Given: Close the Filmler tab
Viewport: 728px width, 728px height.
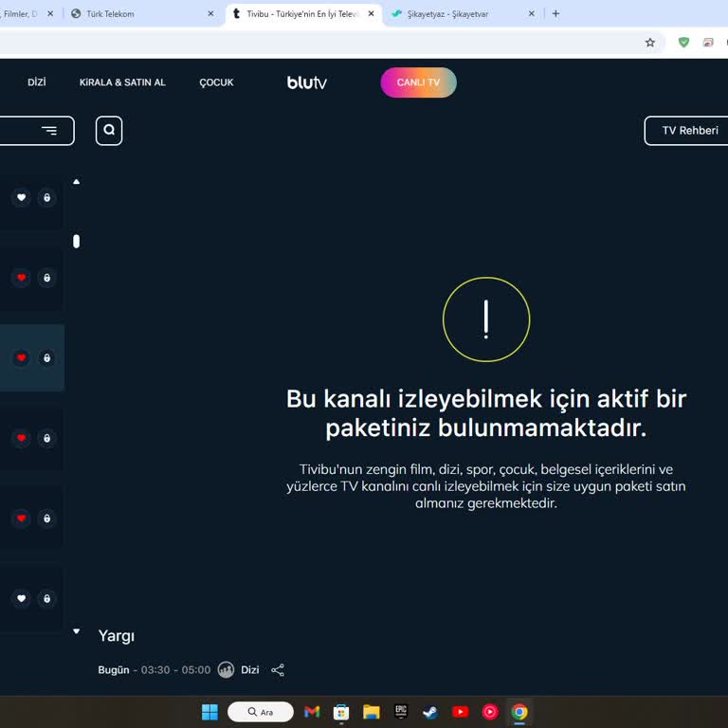Looking at the screenshot, I should point(50,14).
